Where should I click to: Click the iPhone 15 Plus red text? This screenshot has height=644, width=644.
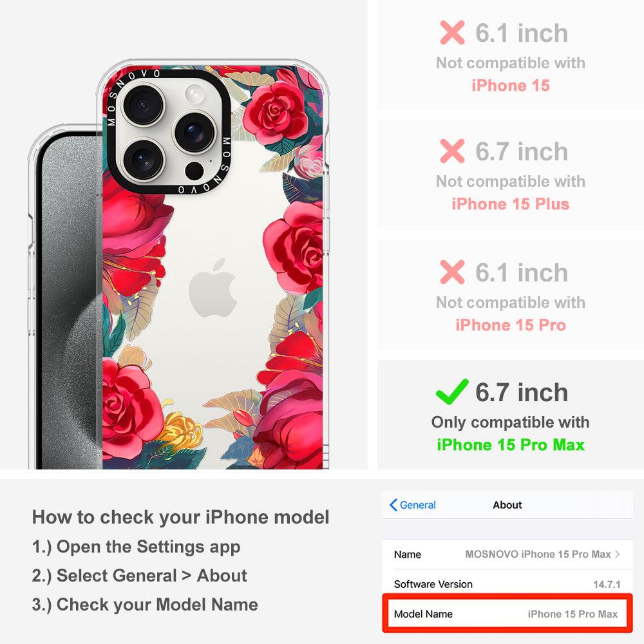coord(511,204)
